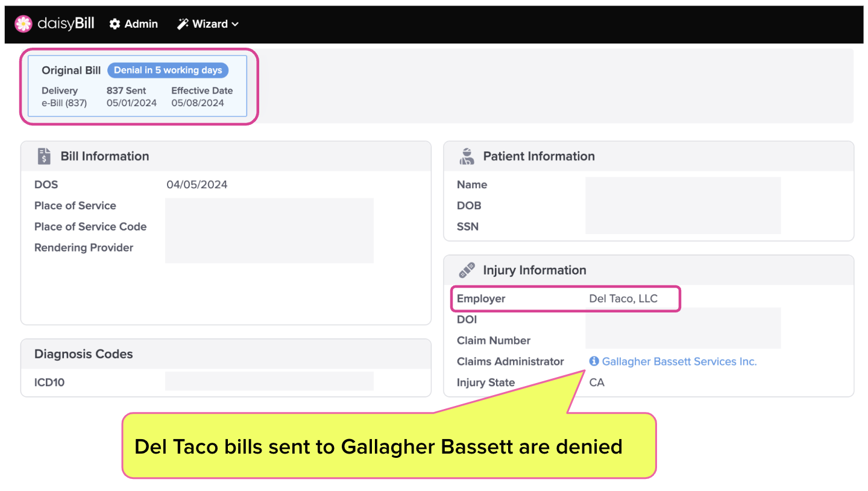868x491 pixels.
Task: Click the Effective Date 05/08/2024
Action: pos(198,103)
